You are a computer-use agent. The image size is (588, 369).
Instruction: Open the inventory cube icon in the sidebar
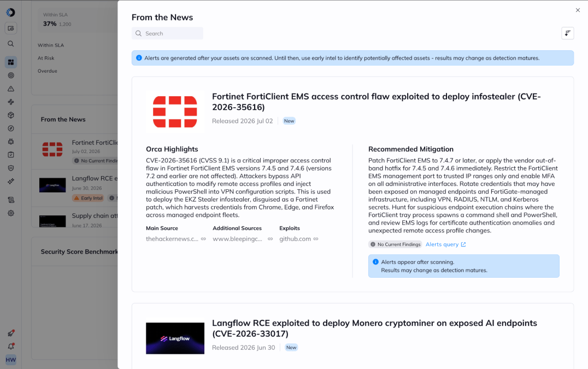(x=11, y=115)
